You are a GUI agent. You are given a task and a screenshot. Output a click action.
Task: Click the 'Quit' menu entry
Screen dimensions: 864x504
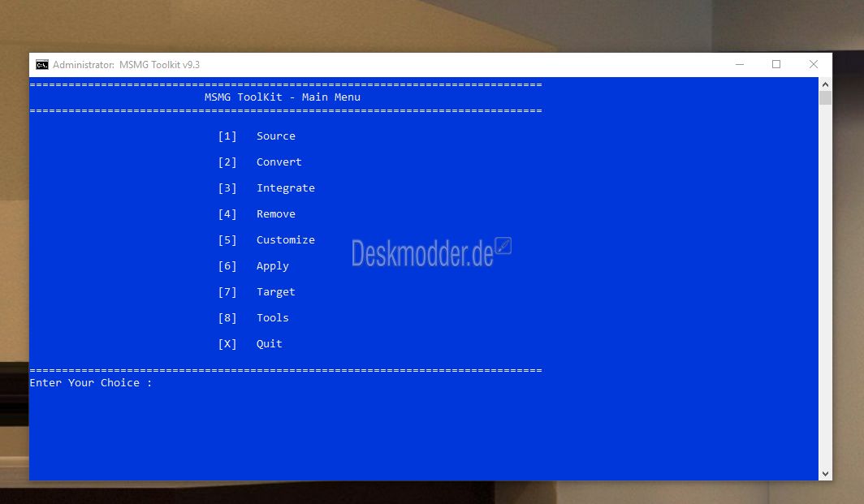[x=269, y=344]
